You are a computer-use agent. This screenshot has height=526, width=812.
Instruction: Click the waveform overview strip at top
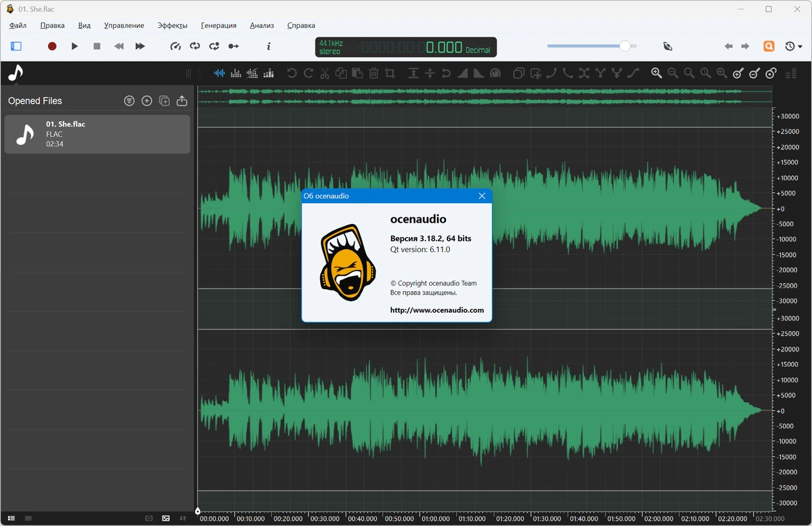click(486, 96)
